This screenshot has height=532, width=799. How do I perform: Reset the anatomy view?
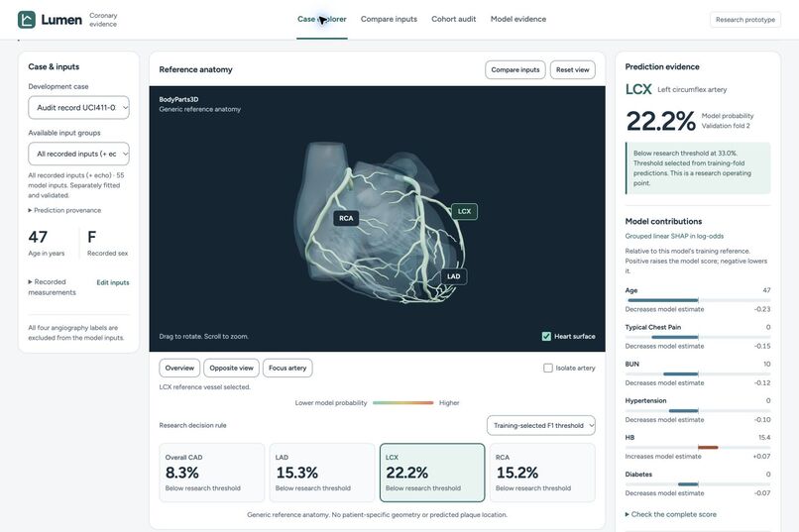572,69
